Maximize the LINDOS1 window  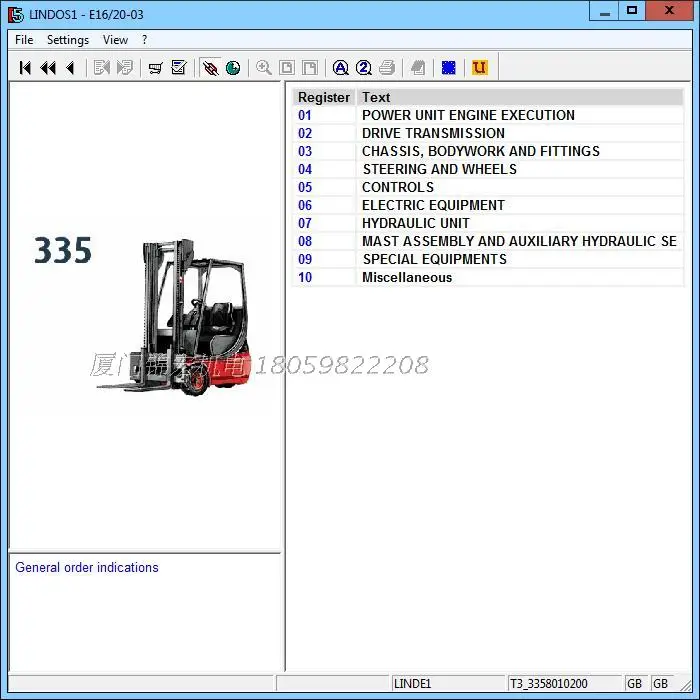(x=632, y=11)
